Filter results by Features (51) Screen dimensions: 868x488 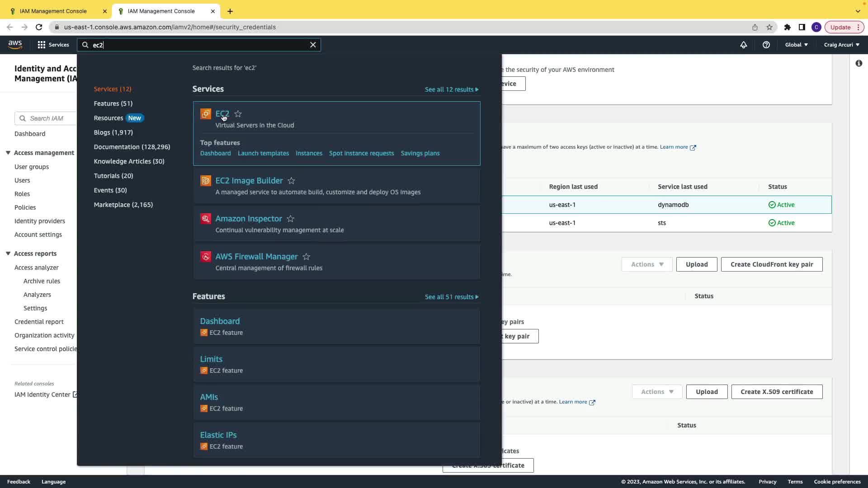113,103
